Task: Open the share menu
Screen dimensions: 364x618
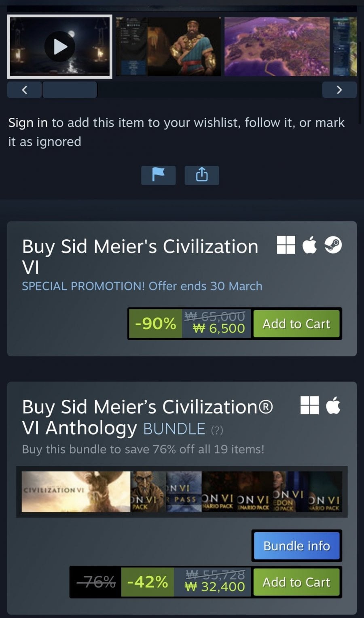Action: tap(201, 175)
